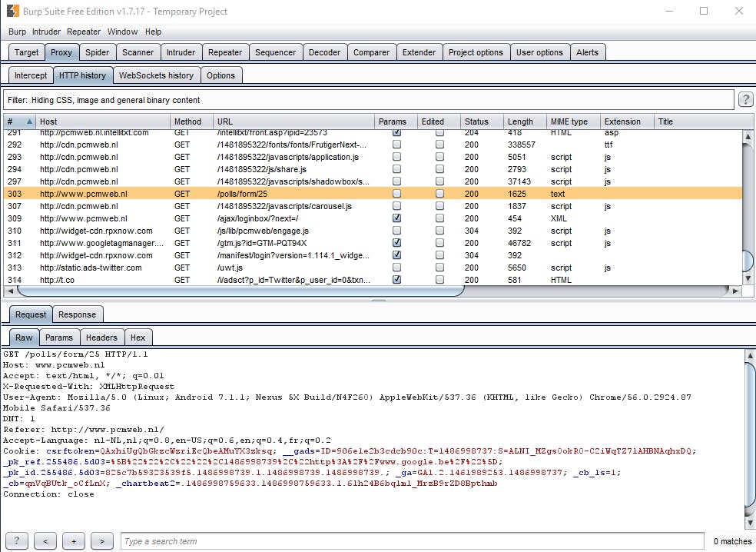
Task: Click the filter help question mark icon
Action: (745, 100)
